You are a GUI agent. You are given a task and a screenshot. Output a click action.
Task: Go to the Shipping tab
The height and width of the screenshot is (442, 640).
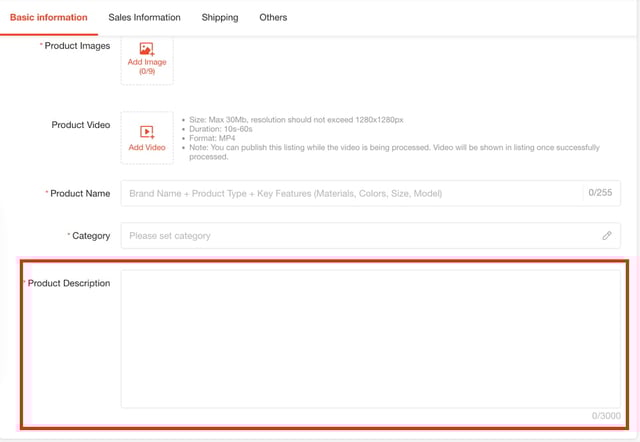point(220,17)
